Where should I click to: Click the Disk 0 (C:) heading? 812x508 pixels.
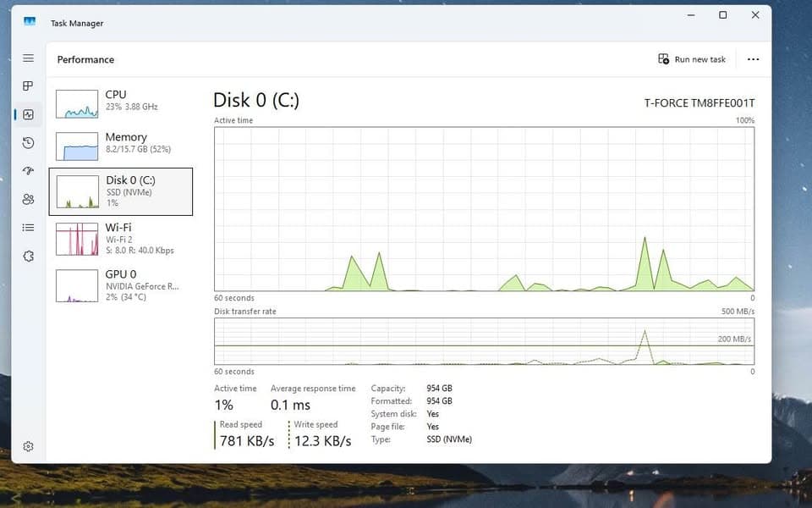point(256,100)
